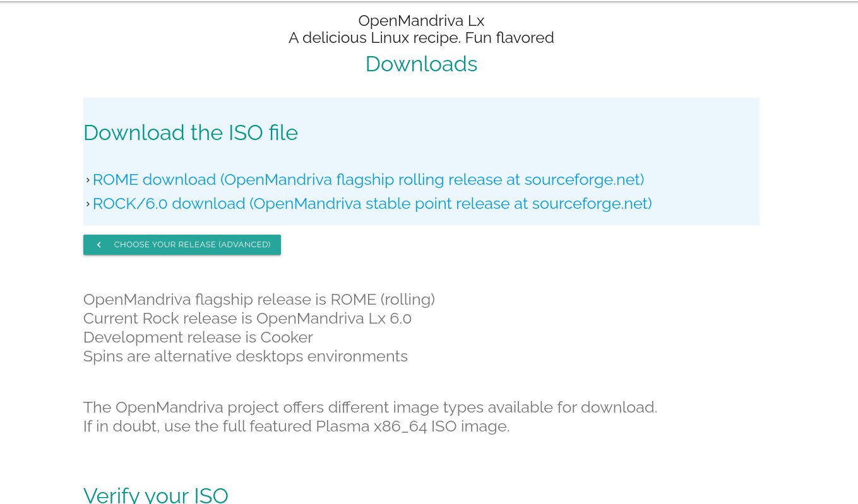Screen dimensions: 858x504
Task: Open the ROME download link at sourceforge
Action: point(368,180)
